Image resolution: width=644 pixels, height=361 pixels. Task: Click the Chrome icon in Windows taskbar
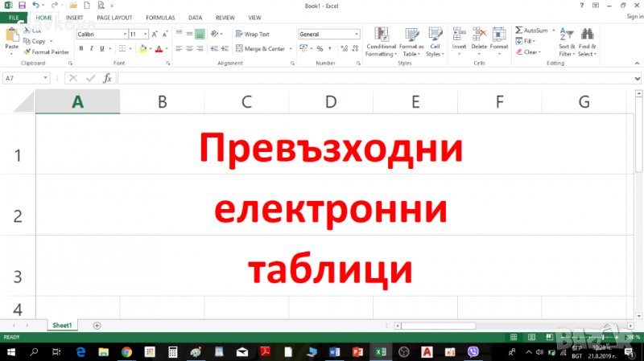pyautogui.click(x=126, y=352)
